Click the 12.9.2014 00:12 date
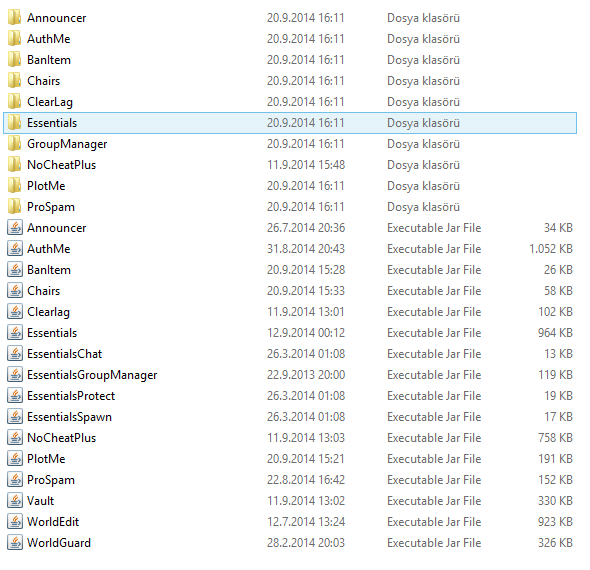The image size is (590, 570). [x=306, y=333]
